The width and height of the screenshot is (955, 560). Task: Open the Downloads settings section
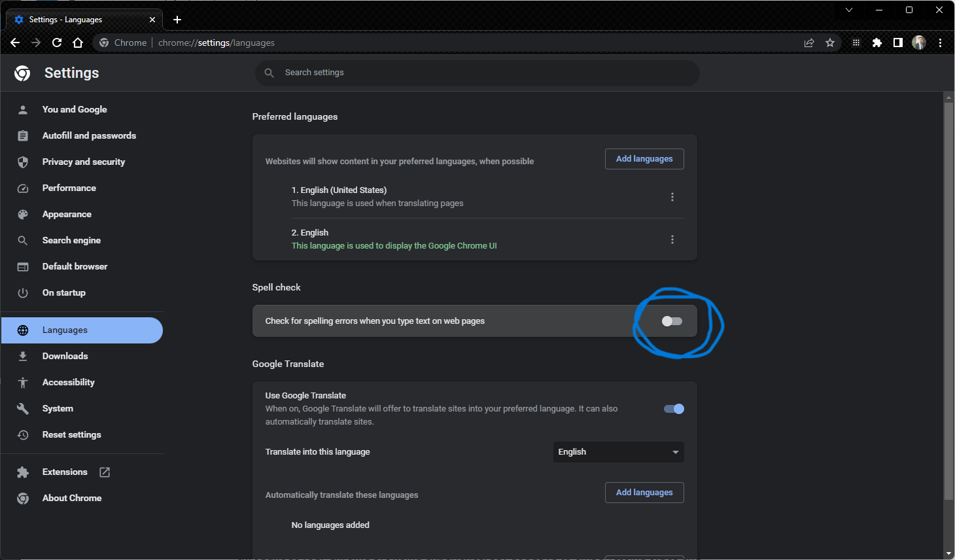click(65, 356)
